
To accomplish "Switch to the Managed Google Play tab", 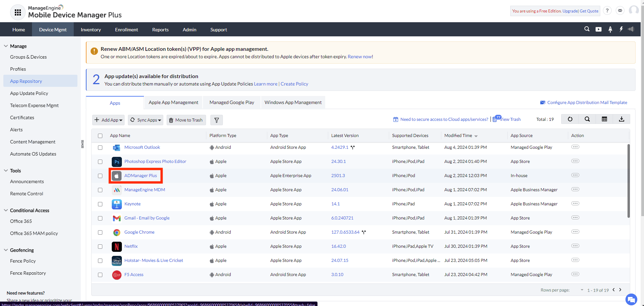I will click(x=232, y=102).
